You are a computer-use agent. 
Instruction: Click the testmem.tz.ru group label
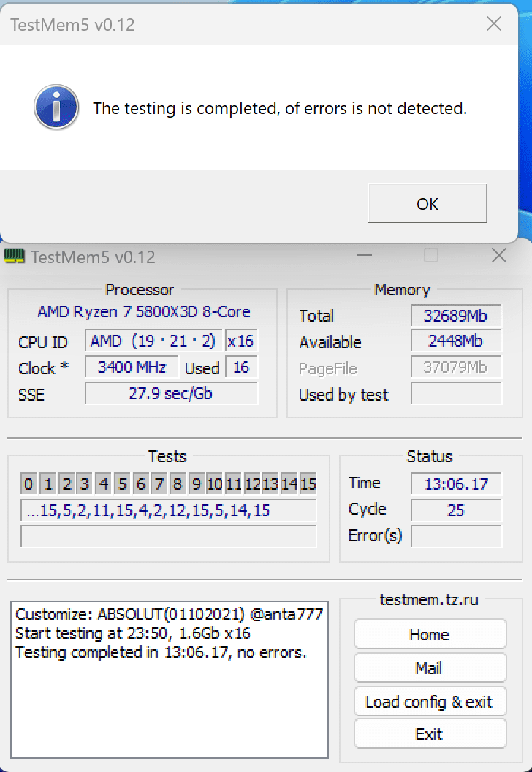click(x=429, y=599)
